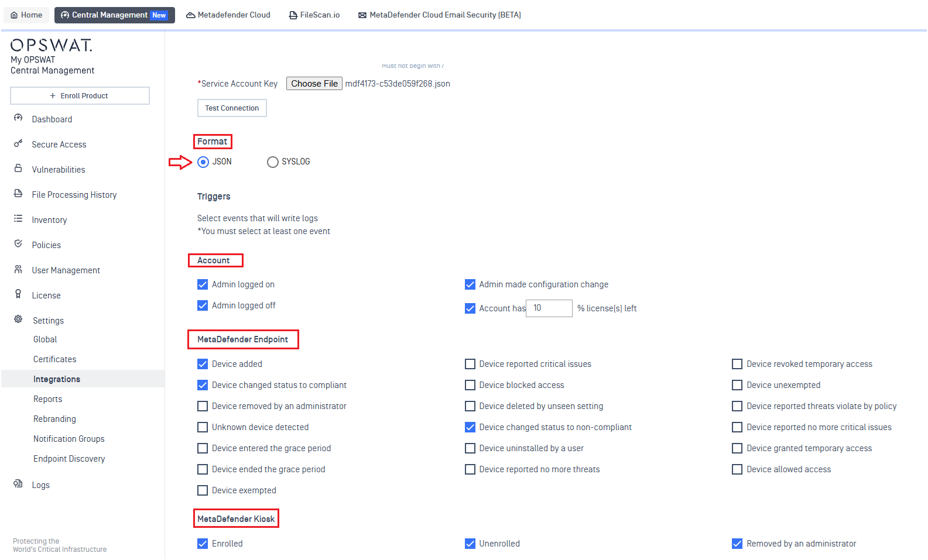928x560 pixels.
Task: Enable Device reported critical issues checkbox
Action: [470, 364]
